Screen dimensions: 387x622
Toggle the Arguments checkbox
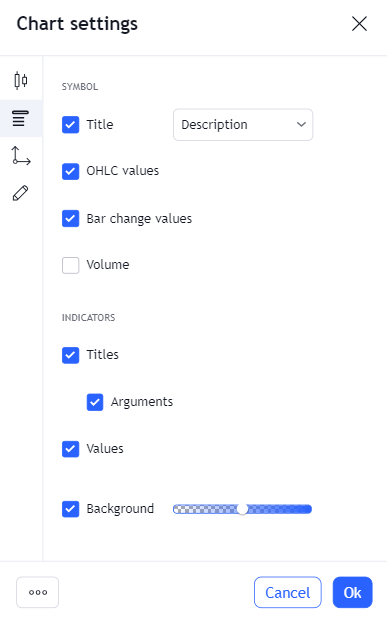tap(95, 402)
